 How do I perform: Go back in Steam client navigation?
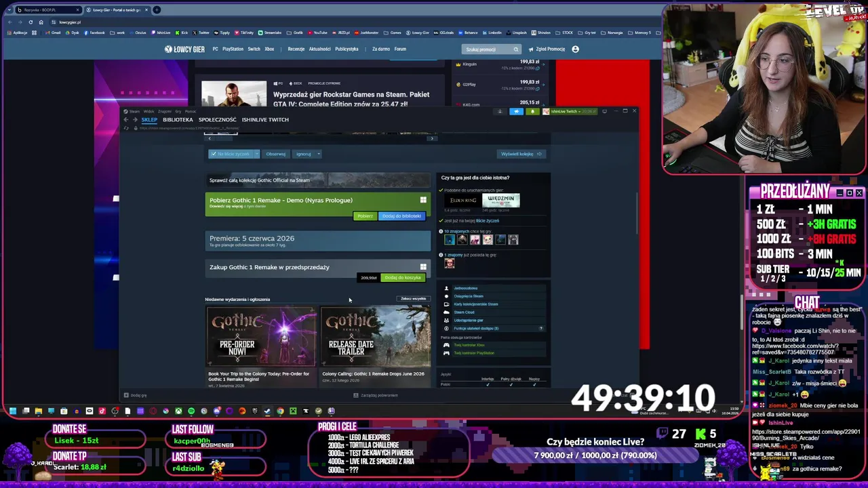pos(126,119)
